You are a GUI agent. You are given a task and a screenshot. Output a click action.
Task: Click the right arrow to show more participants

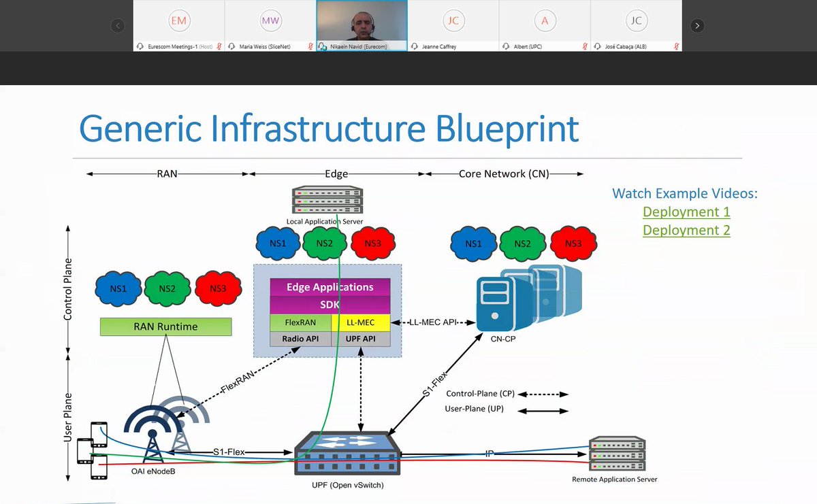pos(696,25)
